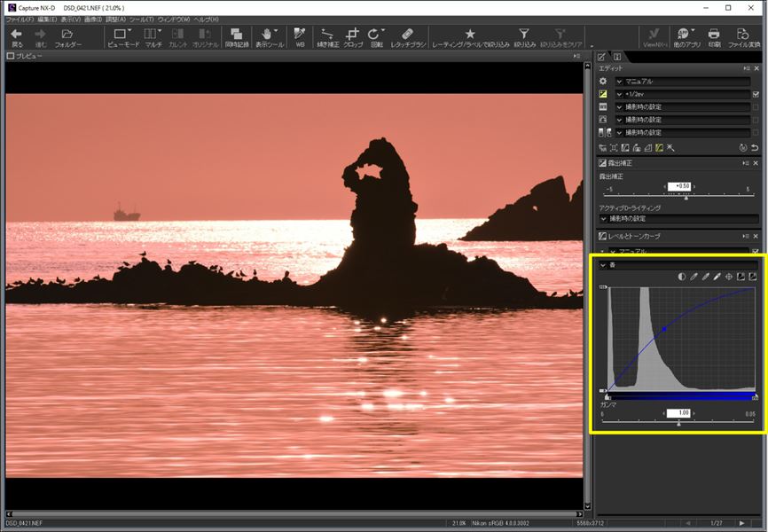Uncheck the +1/2ev exposure checkbox
The image size is (768, 532).
tap(756, 94)
